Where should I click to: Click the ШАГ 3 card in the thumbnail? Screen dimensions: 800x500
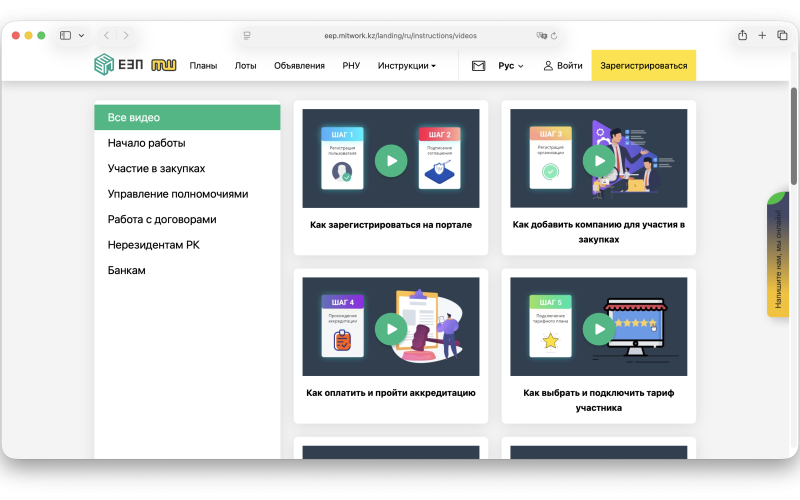[x=551, y=158]
